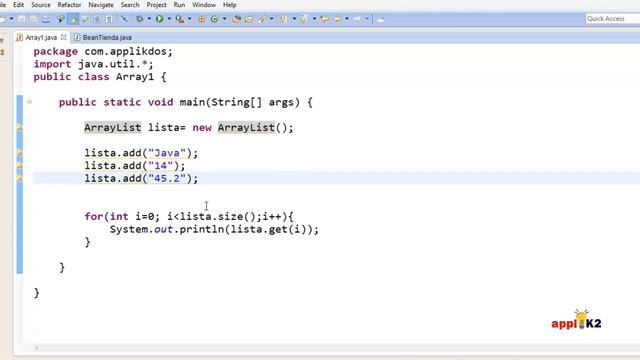Click the Debug bug icon
The width and height of the screenshot is (640, 360).
click(x=140, y=19)
